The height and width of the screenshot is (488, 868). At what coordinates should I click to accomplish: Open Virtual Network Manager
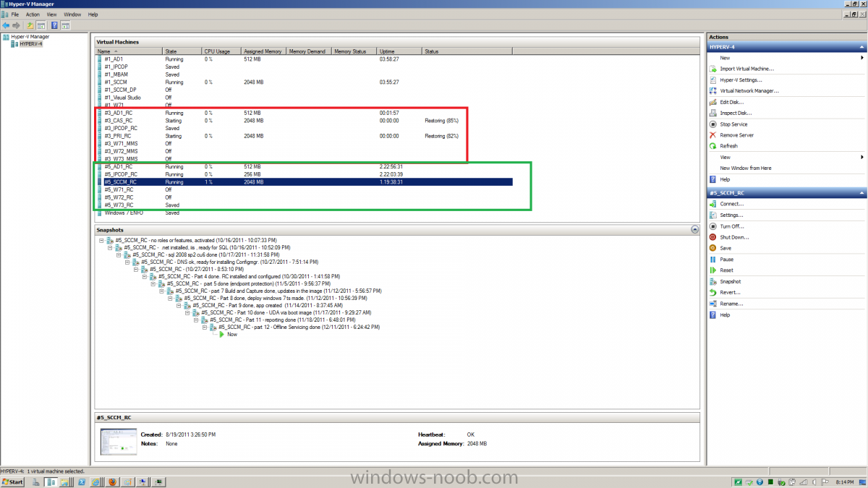(749, 91)
